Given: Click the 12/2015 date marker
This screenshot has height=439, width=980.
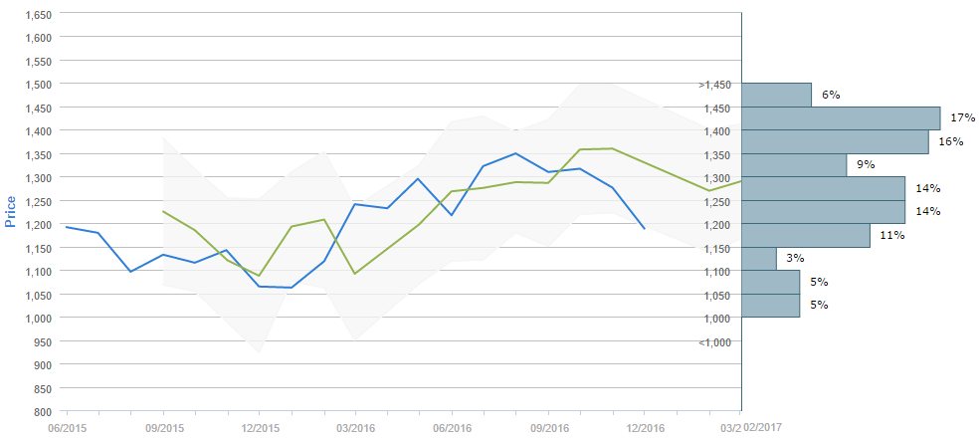Looking at the screenshot, I should coord(259,427).
